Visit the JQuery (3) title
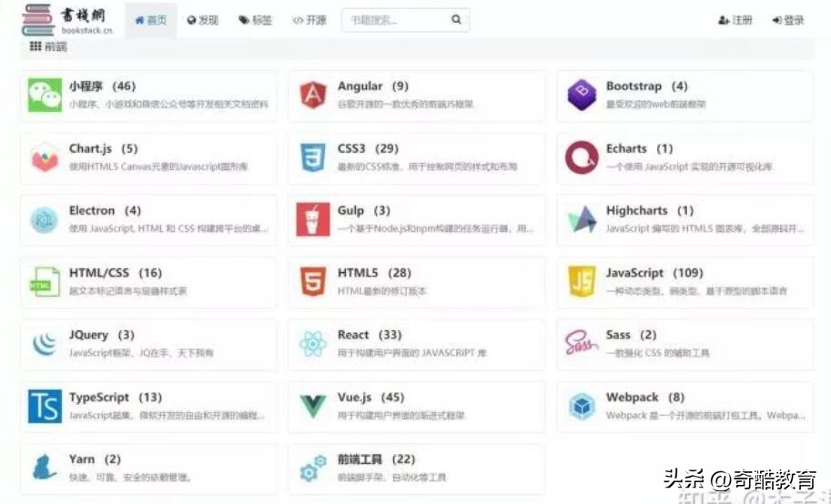Image resolution: width=831 pixels, height=504 pixels. click(x=101, y=335)
